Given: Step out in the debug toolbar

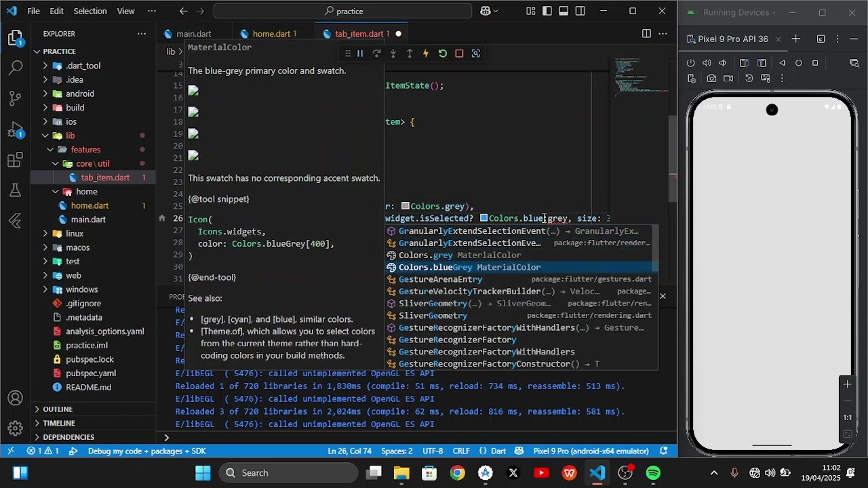Looking at the screenshot, I should 410,54.
